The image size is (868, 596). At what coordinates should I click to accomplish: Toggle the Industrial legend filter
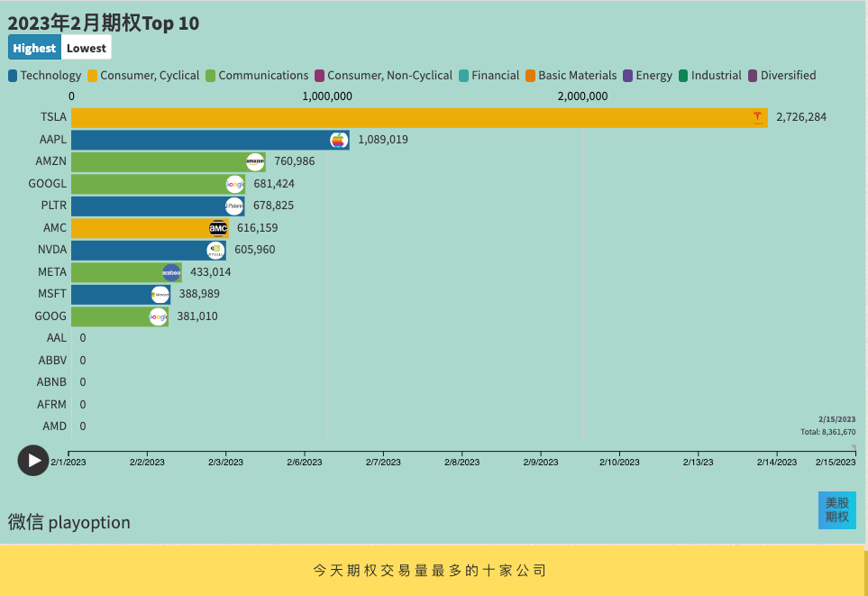tap(709, 76)
